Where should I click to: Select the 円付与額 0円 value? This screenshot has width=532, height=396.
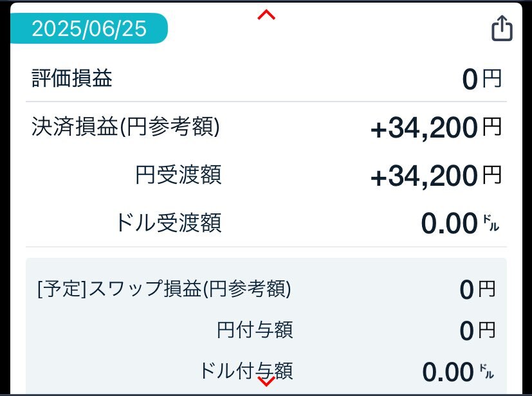[x=477, y=330]
